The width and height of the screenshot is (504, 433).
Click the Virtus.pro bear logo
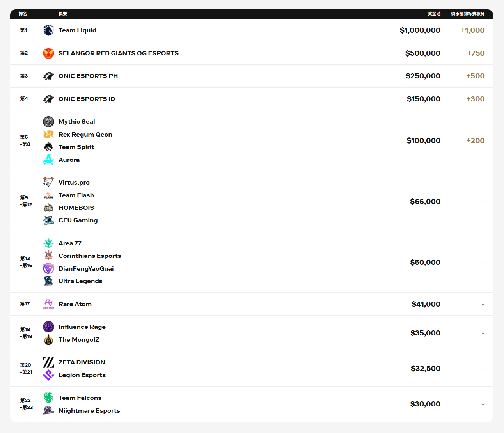coord(48,183)
